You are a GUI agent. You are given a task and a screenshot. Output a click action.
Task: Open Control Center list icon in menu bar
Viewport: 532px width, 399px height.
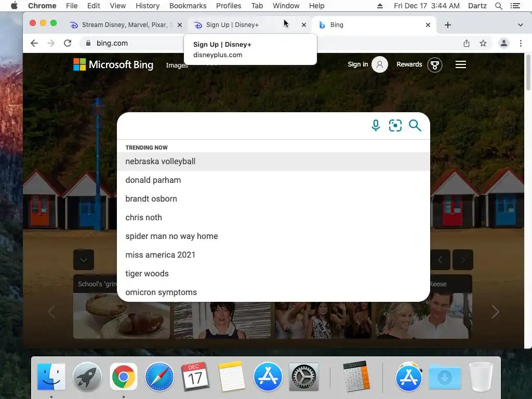515,6
